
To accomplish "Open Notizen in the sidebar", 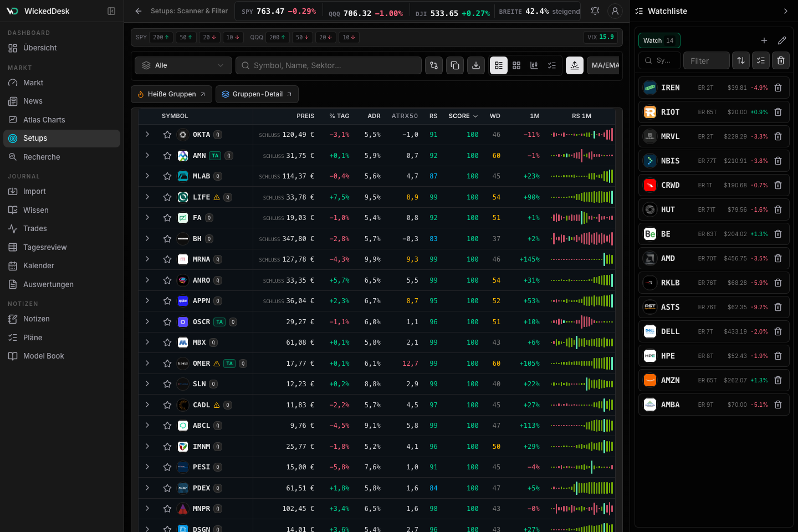I will [62, 319].
